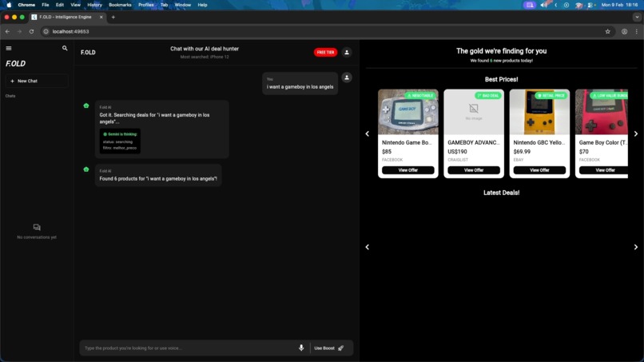
Task: Click 'Found 6 products' message text
Action: tap(158, 179)
